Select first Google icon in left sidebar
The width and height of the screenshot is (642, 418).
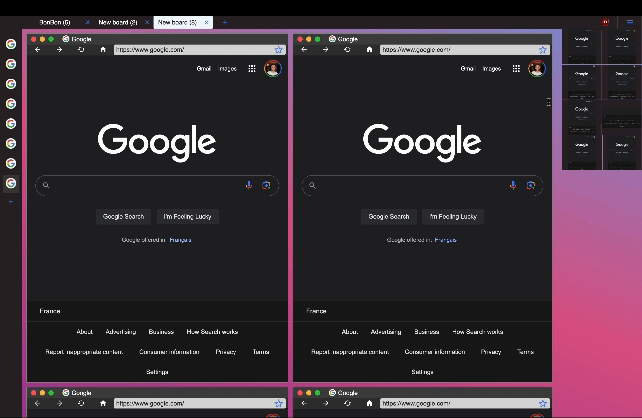click(11, 44)
